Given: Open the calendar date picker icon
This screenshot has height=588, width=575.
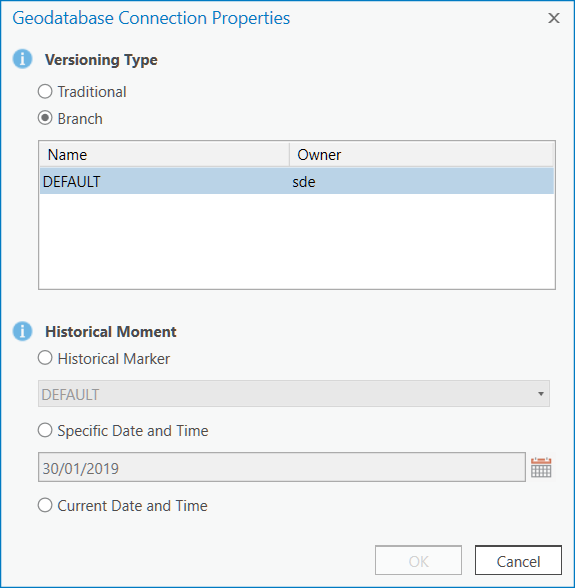Looking at the screenshot, I should pyautogui.click(x=541, y=467).
